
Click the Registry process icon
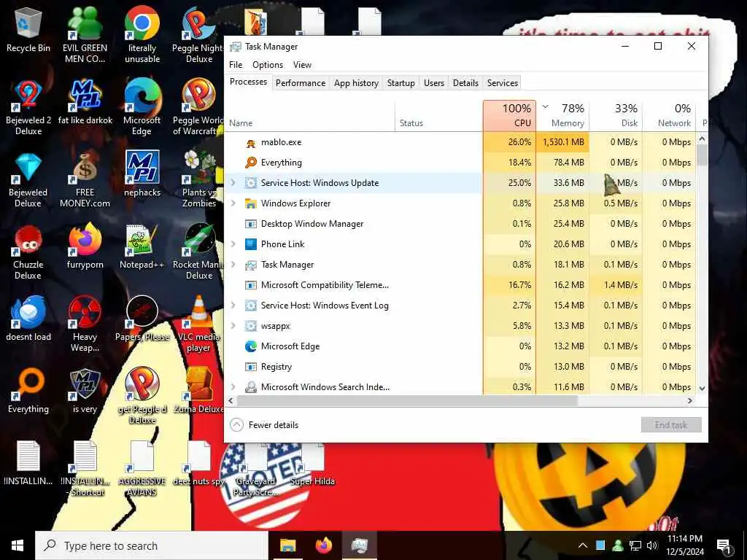pyautogui.click(x=251, y=367)
